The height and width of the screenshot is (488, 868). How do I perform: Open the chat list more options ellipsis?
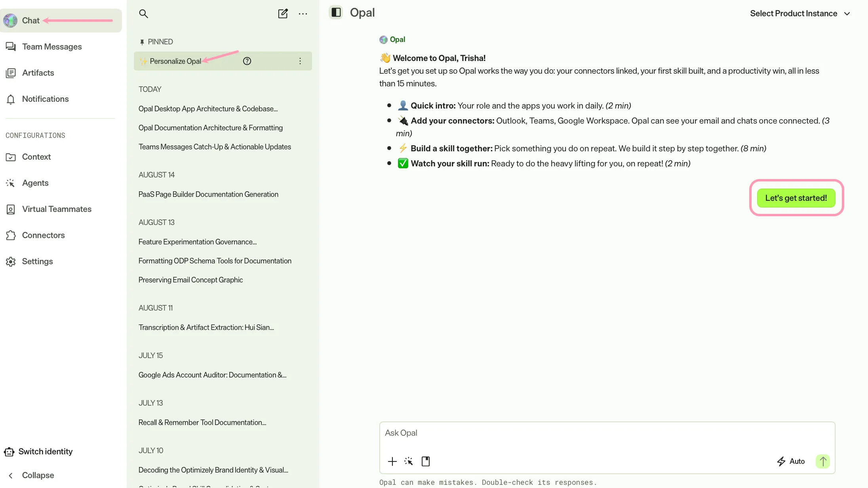point(303,14)
